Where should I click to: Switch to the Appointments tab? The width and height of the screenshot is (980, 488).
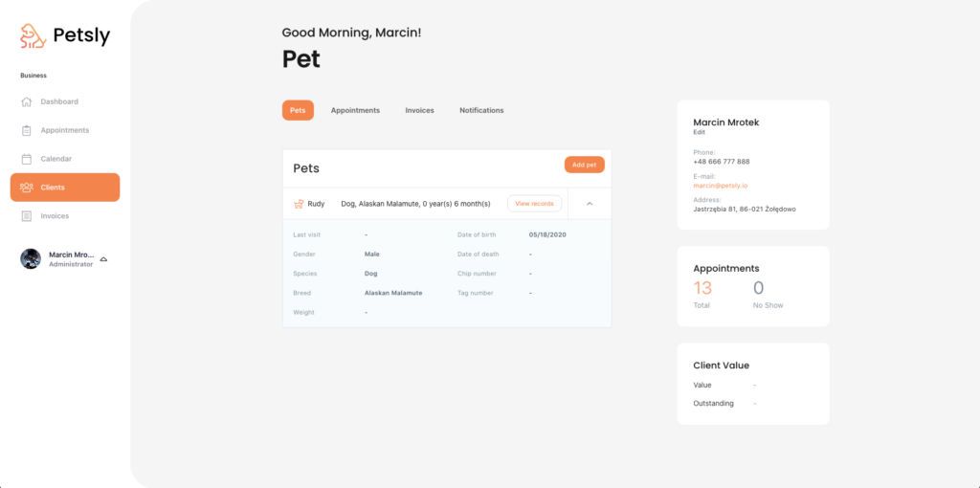pos(355,111)
